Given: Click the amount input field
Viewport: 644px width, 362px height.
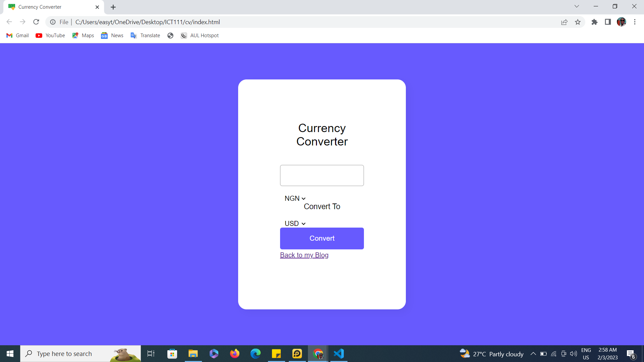Looking at the screenshot, I should (322, 175).
